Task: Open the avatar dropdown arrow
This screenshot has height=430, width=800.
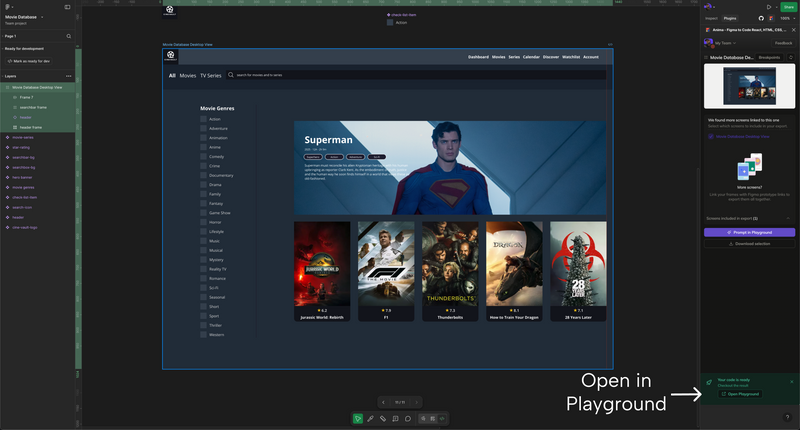Action: [x=714, y=7]
